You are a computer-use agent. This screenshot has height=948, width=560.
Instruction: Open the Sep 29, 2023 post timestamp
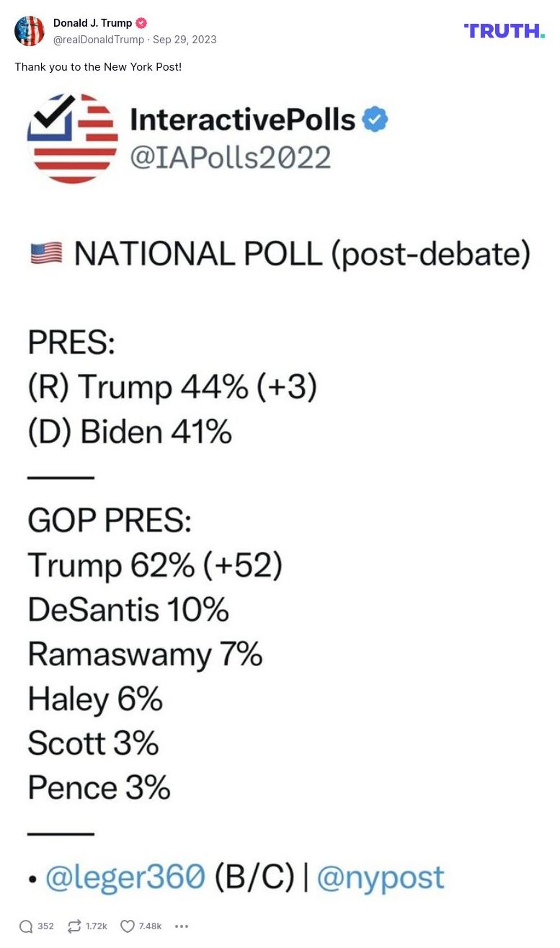tap(185, 40)
